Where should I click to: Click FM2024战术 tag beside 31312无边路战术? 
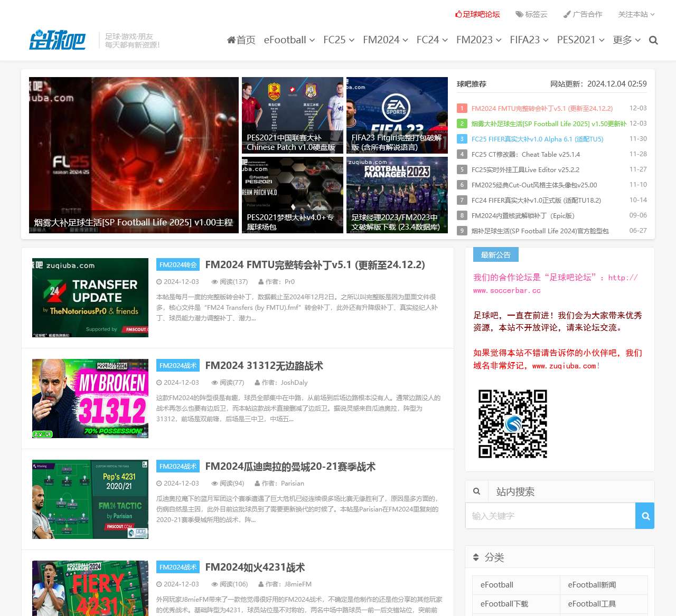pyautogui.click(x=178, y=366)
